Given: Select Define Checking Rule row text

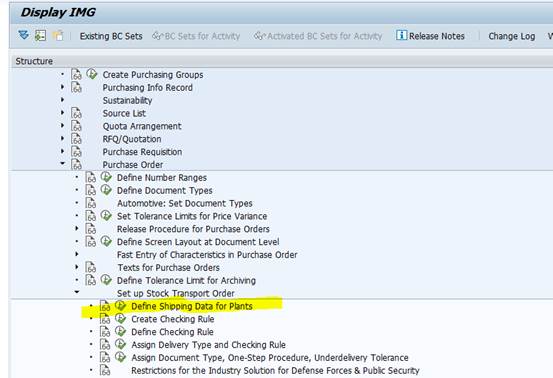Looking at the screenshot, I should (172, 332).
